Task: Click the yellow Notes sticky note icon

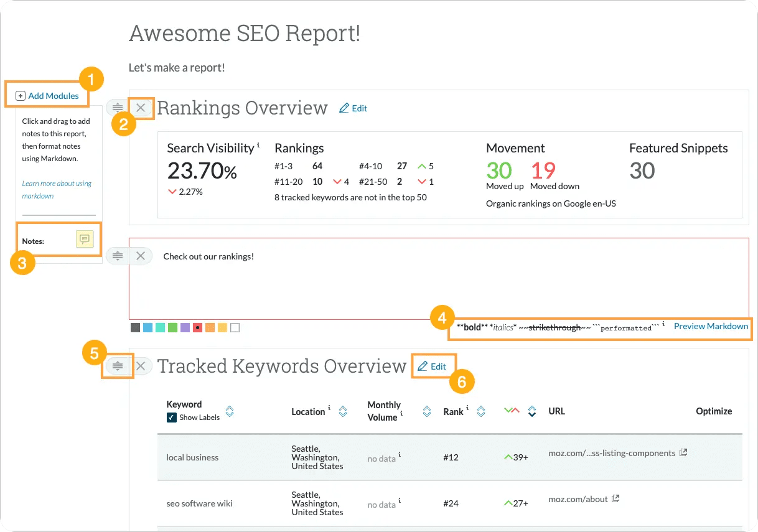Action: [x=84, y=240]
